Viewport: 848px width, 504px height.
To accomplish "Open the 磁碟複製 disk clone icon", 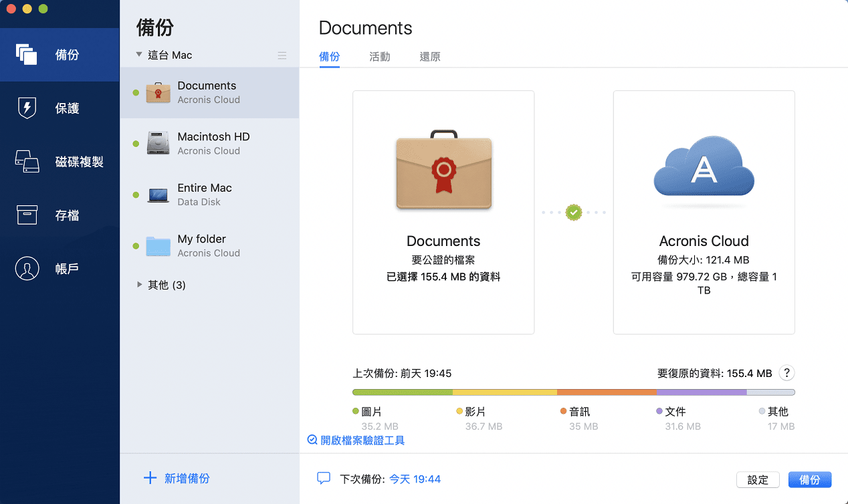I will 27,161.
